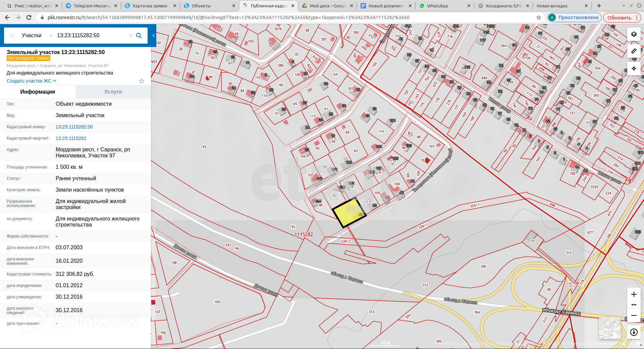Close the WhatsApp tab
644x349 pixels.
(x=469, y=6)
